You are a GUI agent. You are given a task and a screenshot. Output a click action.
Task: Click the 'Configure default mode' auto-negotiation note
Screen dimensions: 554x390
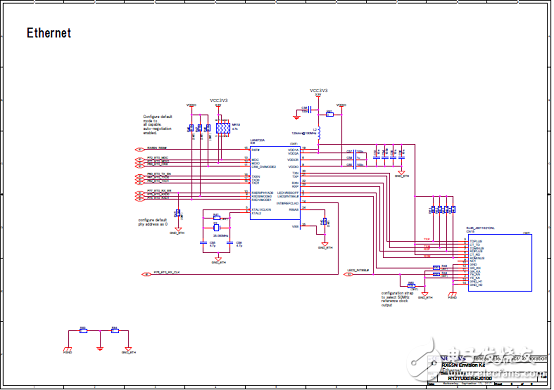point(157,125)
